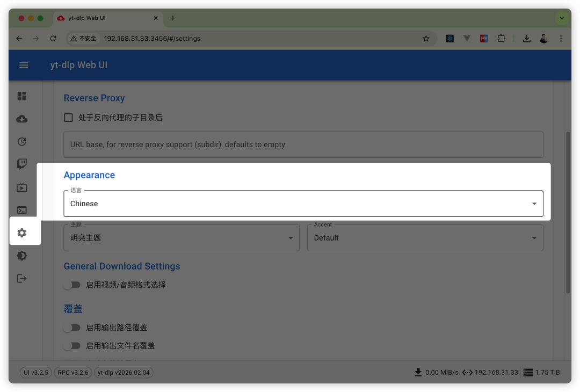
Task: Open the Accent Default dropdown
Action: pos(425,238)
